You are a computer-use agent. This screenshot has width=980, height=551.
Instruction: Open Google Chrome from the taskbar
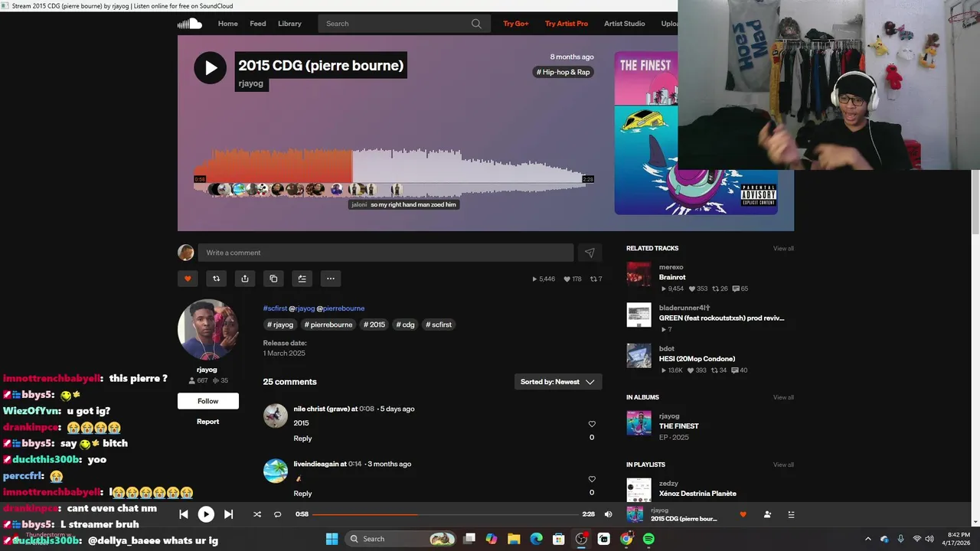pos(626,539)
